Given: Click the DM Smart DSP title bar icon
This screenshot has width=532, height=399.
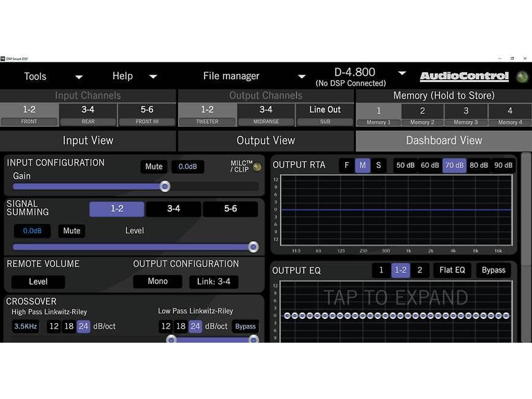Looking at the screenshot, I should point(2,59).
